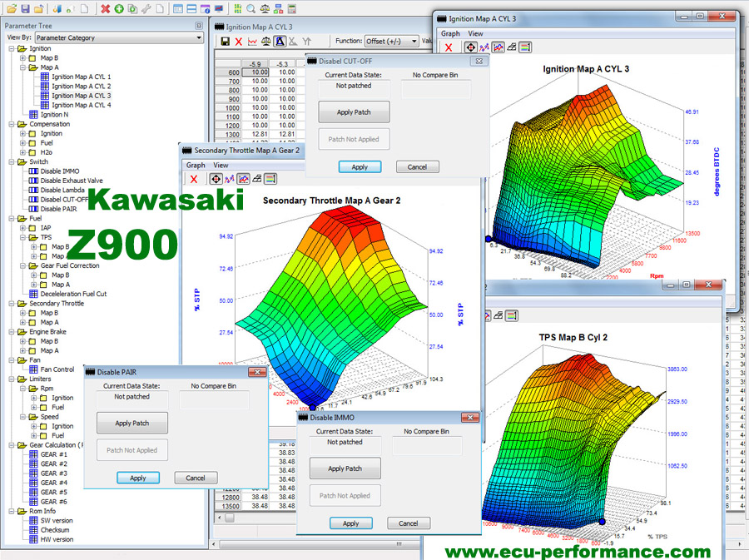The height and width of the screenshot is (560, 749).
Task: Click the horizontal scrollbar thumb under the data table
Action: [x=230, y=518]
